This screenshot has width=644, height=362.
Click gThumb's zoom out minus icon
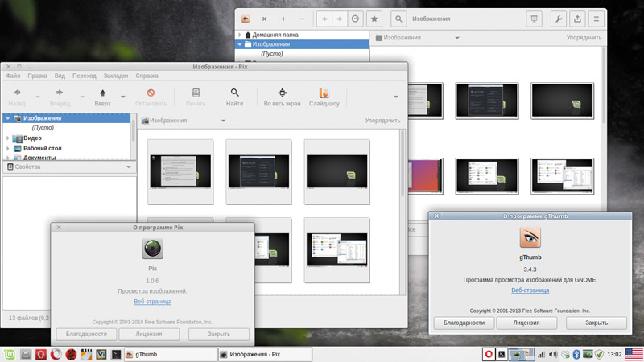pos(302,19)
